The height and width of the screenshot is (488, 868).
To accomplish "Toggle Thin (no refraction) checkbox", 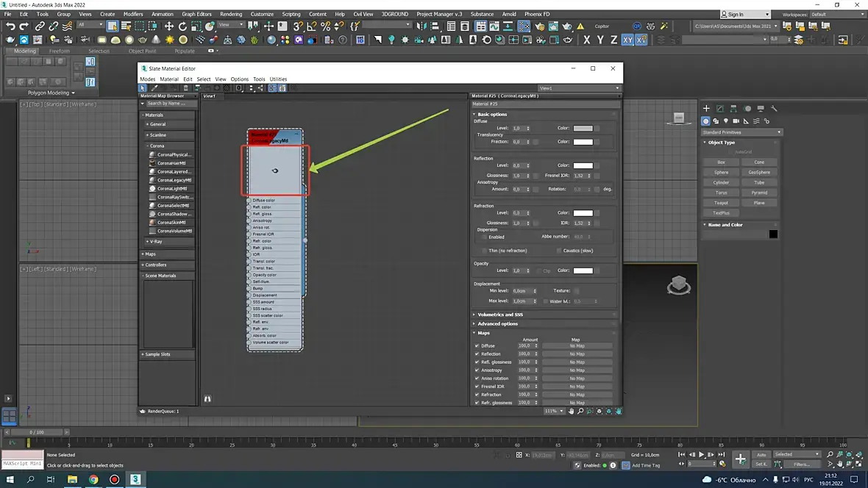I will [484, 251].
